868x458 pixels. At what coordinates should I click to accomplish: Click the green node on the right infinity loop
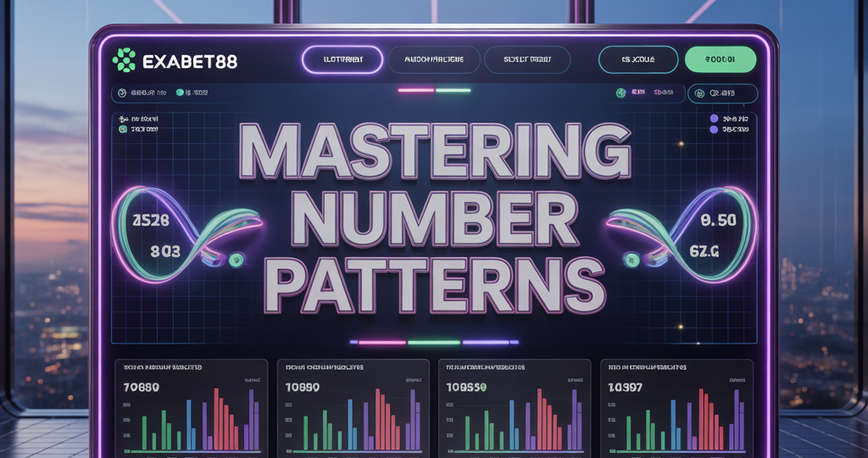click(x=632, y=258)
